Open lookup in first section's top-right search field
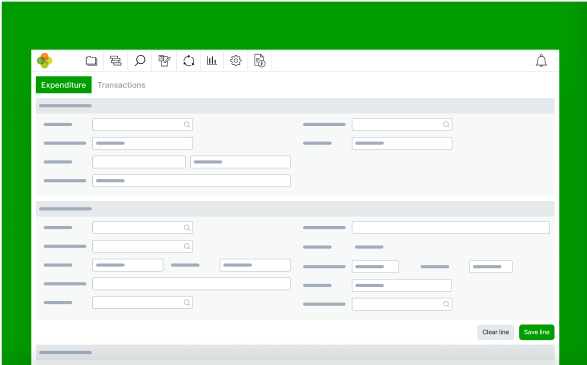The image size is (587, 365). 446,124
